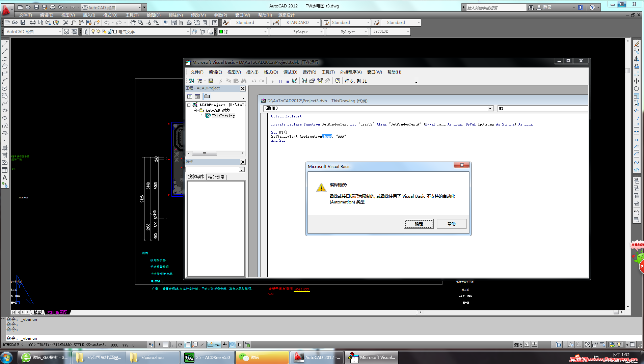This screenshot has width=644, height=364.
Task: Click the View AutoCAD icon in VBA toolbar
Action: point(192,81)
